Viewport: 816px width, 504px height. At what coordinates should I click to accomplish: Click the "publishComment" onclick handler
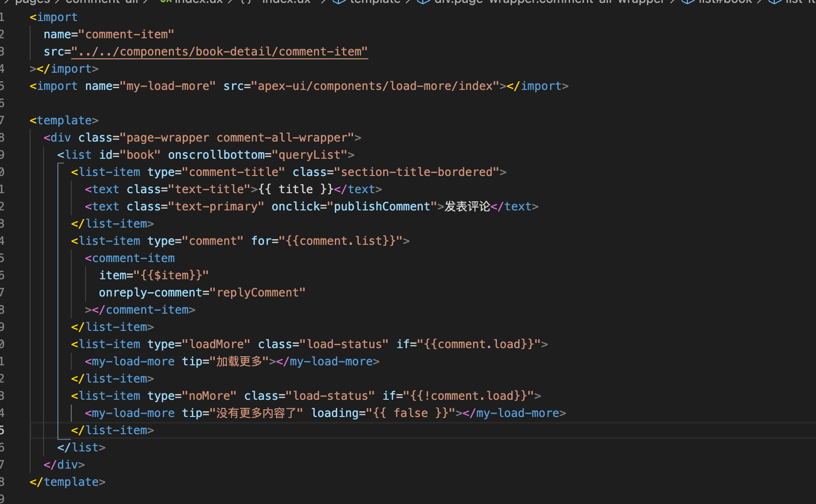coord(382,207)
